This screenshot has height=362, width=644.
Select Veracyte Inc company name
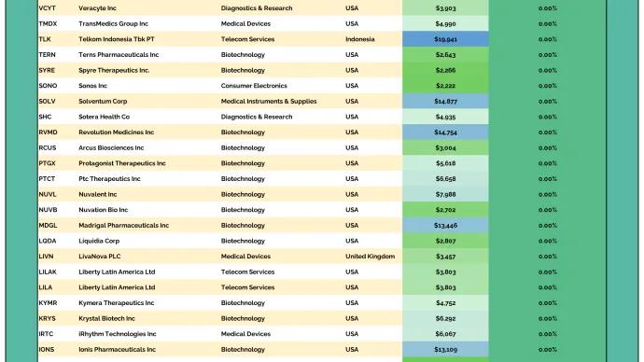97,8
